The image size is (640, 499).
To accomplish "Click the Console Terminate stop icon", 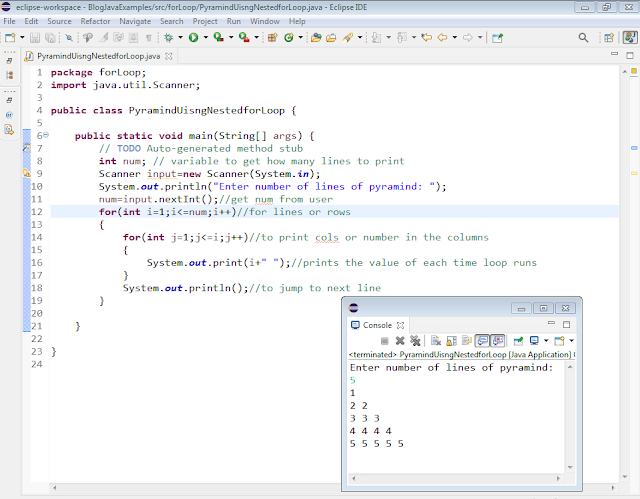I will tap(384, 341).
